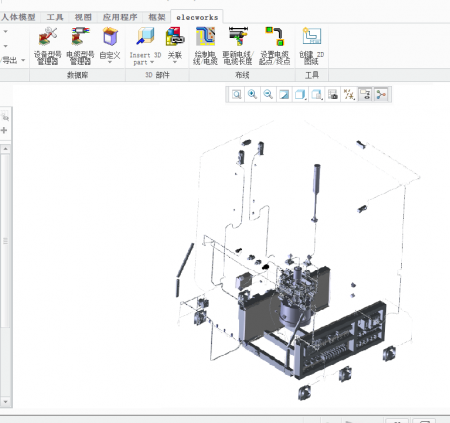This screenshot has height=423, width=450.
Task: Click the Zoom Out magnifier icon
Action: click(x=268, y=95)
